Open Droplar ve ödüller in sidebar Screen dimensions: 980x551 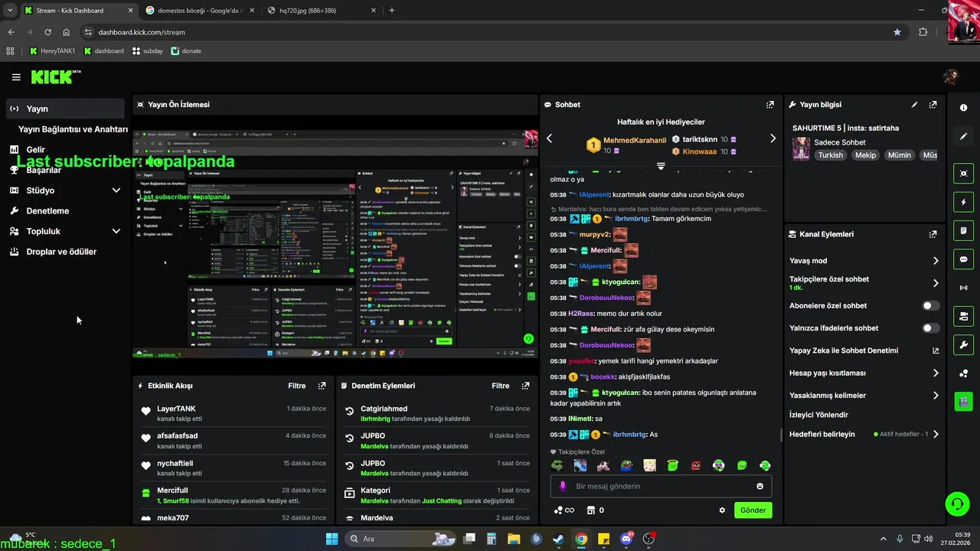pyautogui.click(x=61, y=252)
